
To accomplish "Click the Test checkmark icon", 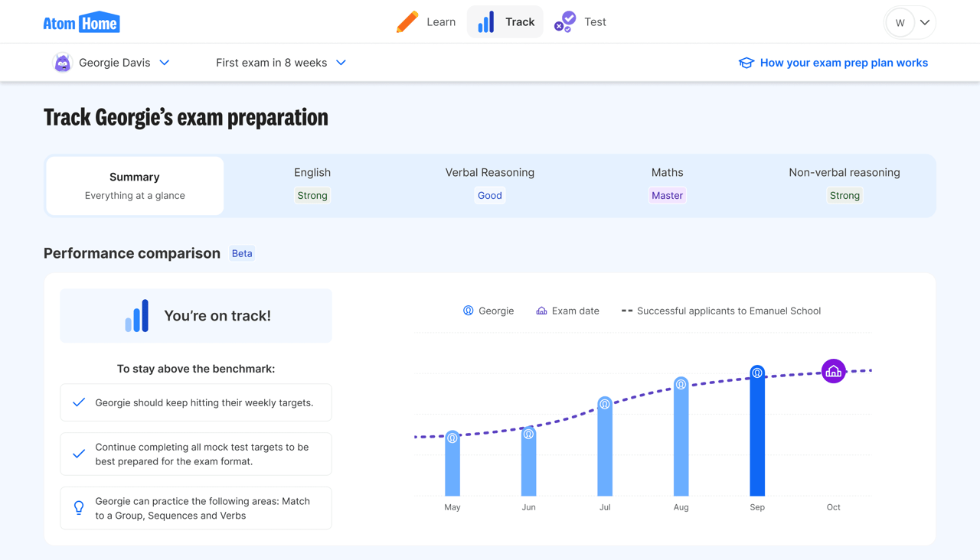I will tap(565, 22).
